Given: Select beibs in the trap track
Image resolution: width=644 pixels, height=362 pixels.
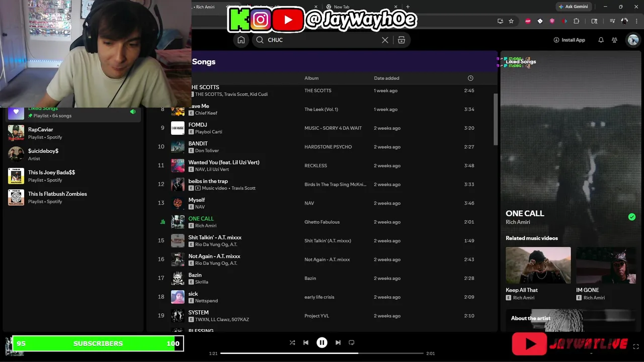Looking at the screenshot, I should point(208,181).
